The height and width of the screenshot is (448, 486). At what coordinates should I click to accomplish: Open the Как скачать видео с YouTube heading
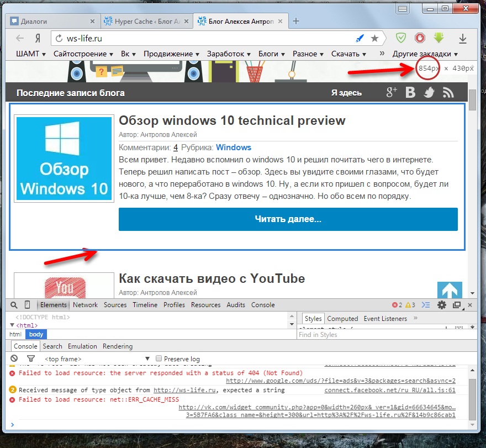pos(212,278)
